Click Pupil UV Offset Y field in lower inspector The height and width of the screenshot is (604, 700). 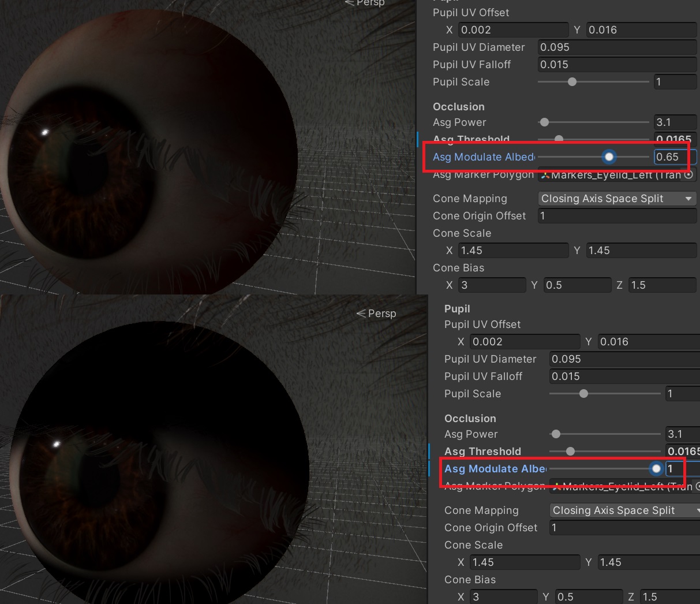coord(649,342)
